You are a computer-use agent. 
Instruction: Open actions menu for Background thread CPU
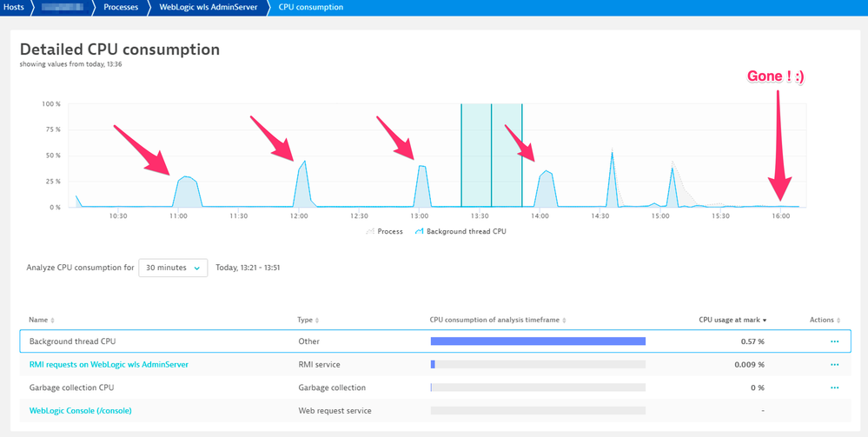[x=834, y=341]
